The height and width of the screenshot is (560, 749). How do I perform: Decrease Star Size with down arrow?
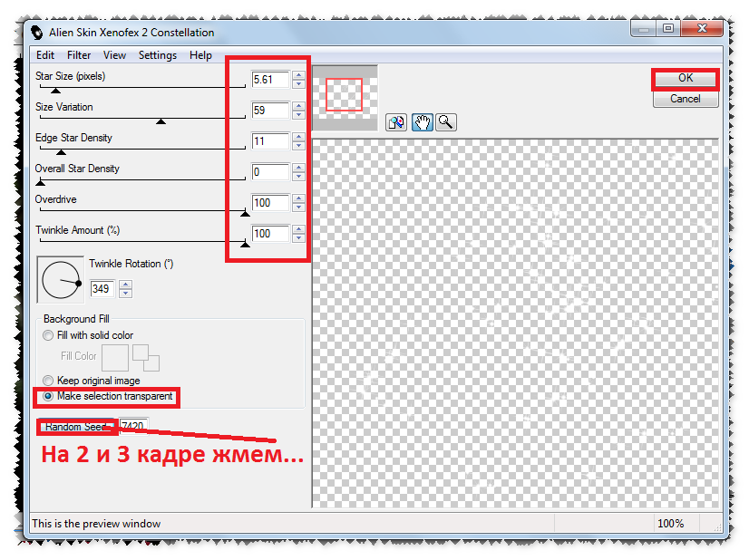tap(298, 84)
